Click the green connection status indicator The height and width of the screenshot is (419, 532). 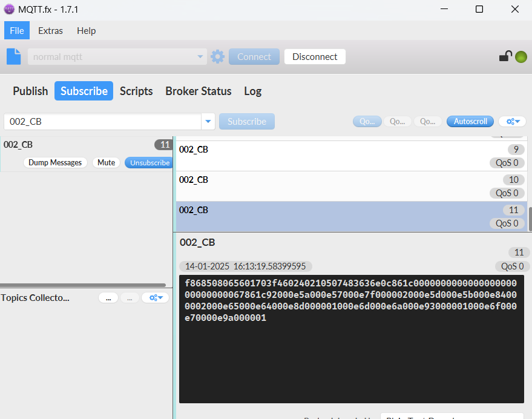[x=521, y=57]
